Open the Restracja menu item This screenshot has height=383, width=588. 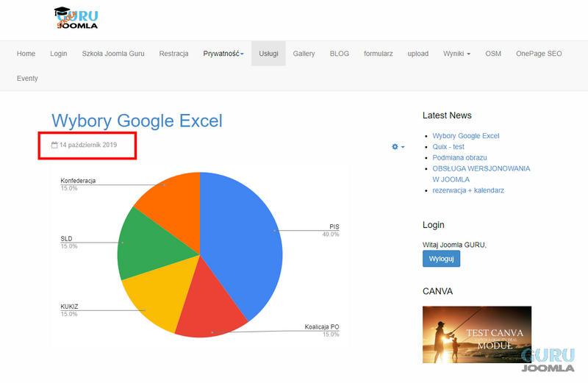173,54
